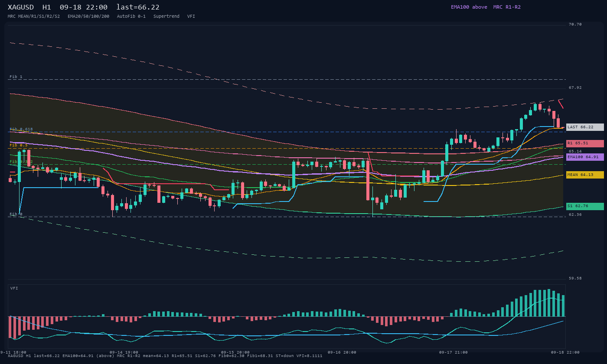Click the 65.14 price axis label

coord(575,151)
